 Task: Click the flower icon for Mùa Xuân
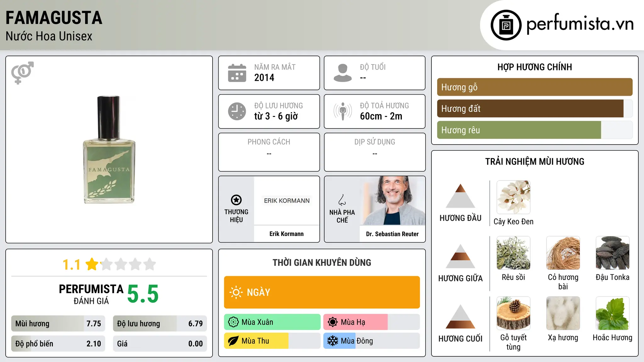tap(233, 322)
